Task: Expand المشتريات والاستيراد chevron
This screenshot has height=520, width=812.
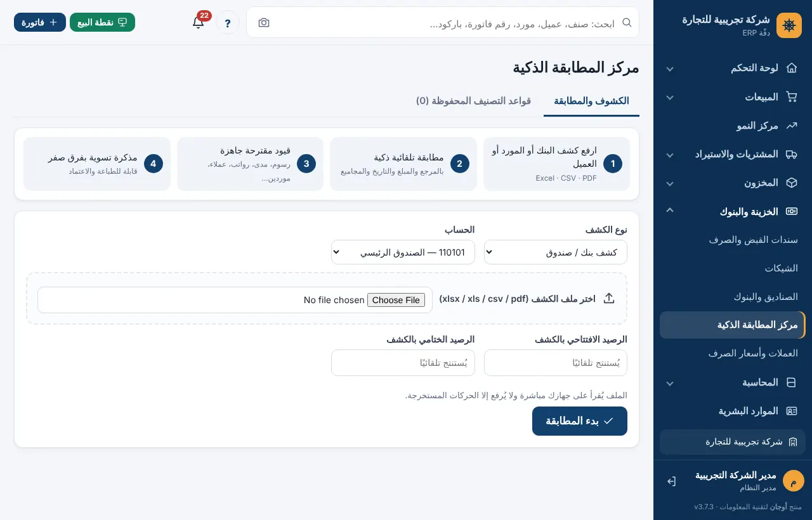Action: pyautogui.click(x=670, y=155)
